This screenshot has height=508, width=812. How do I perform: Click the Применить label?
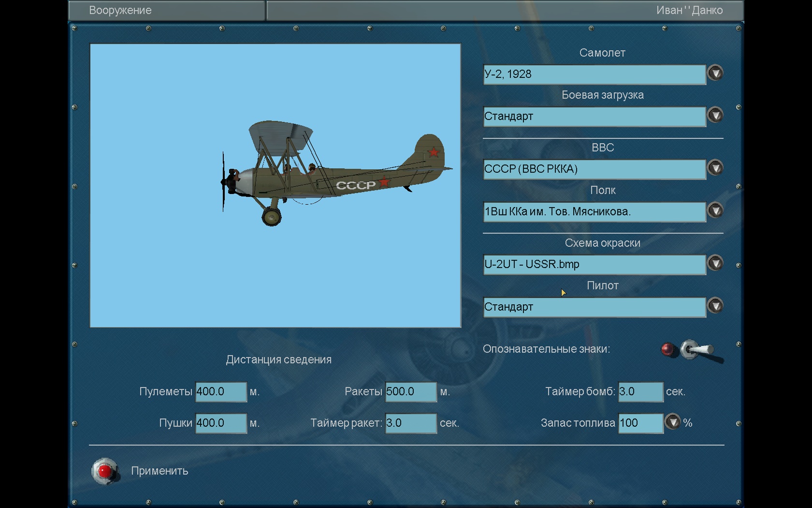159,471
